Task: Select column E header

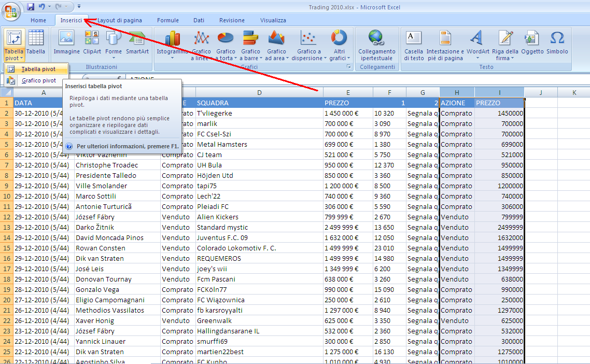Action: (348, 92)
